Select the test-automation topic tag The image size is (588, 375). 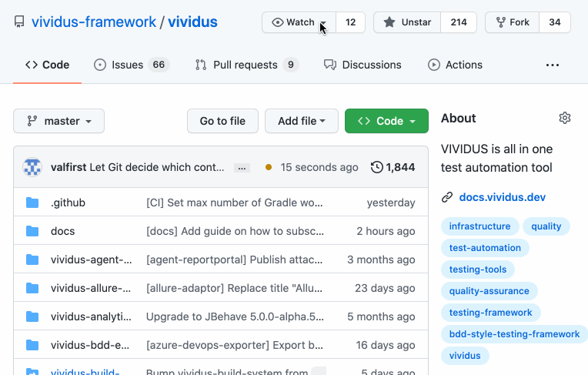pos(485,248)
